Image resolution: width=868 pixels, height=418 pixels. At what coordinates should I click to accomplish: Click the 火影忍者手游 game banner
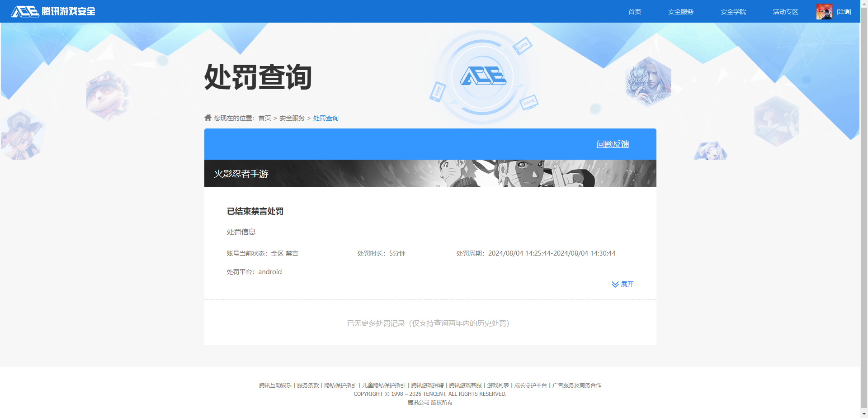(429, 173)
